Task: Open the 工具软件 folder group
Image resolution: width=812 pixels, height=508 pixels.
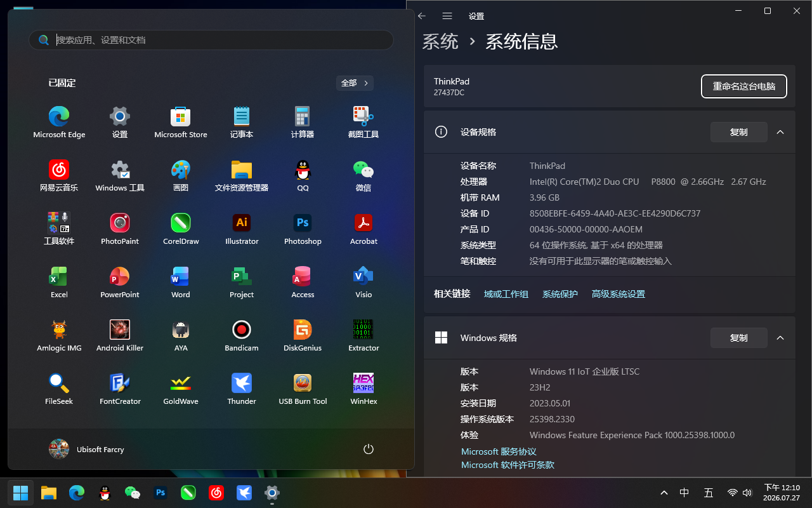Action: pyautogui.click(x=59, y=229)
